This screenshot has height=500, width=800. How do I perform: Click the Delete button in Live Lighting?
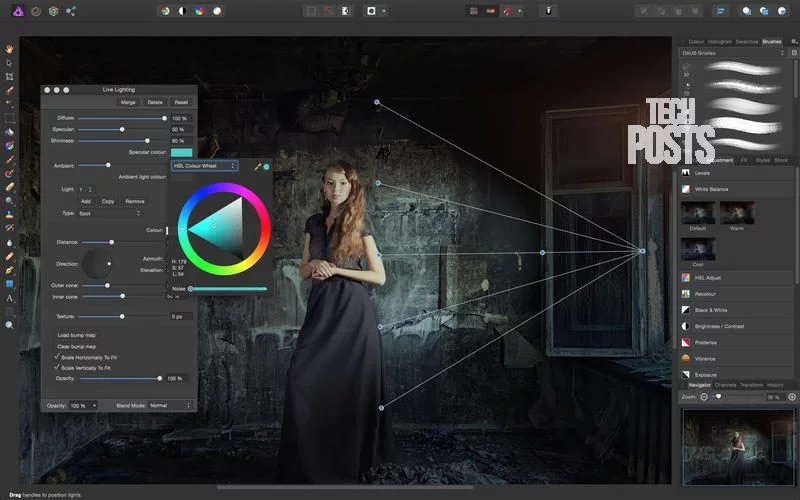pos(155,102)
